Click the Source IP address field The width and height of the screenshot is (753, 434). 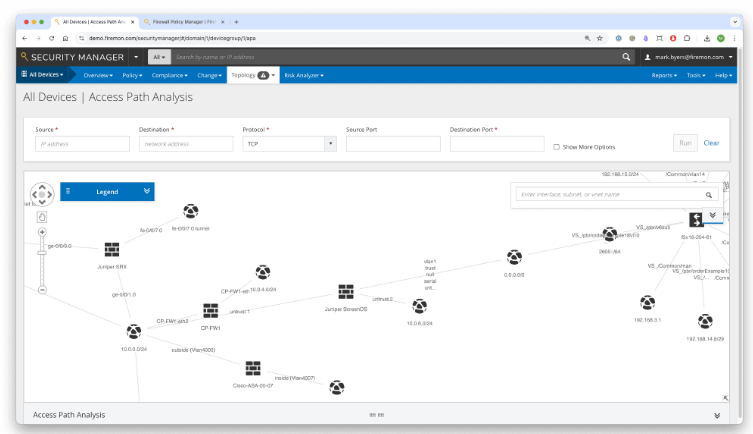82,144
